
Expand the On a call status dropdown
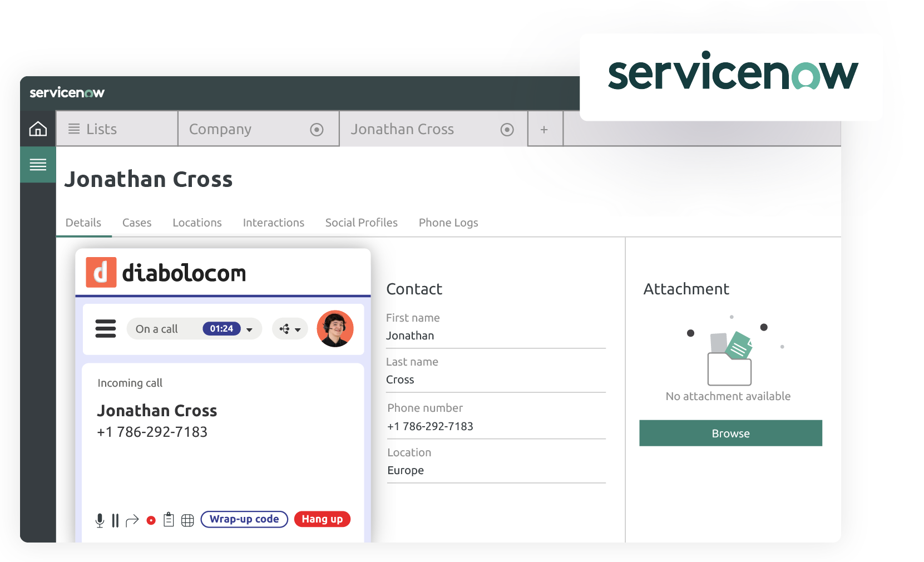(x=249, y=329)
